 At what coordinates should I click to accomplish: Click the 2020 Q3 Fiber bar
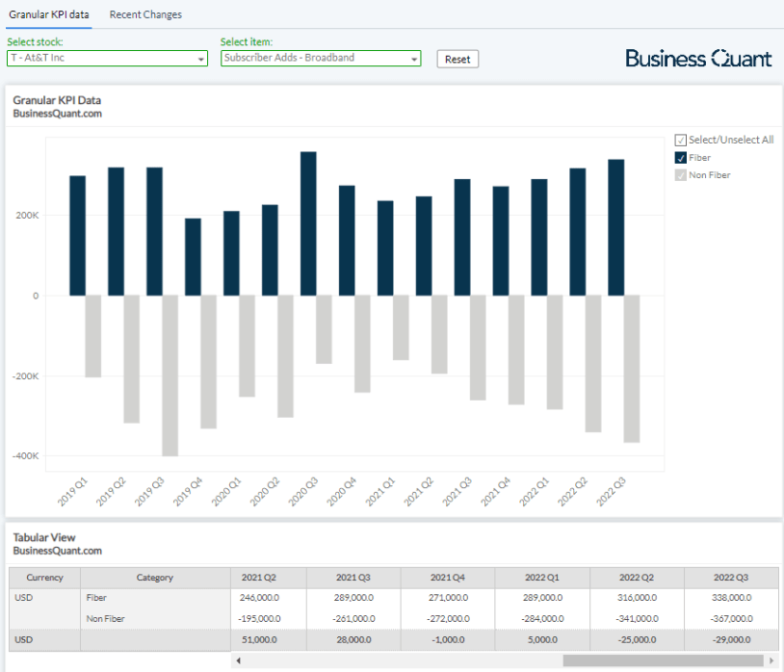click(x=308, y=223)
